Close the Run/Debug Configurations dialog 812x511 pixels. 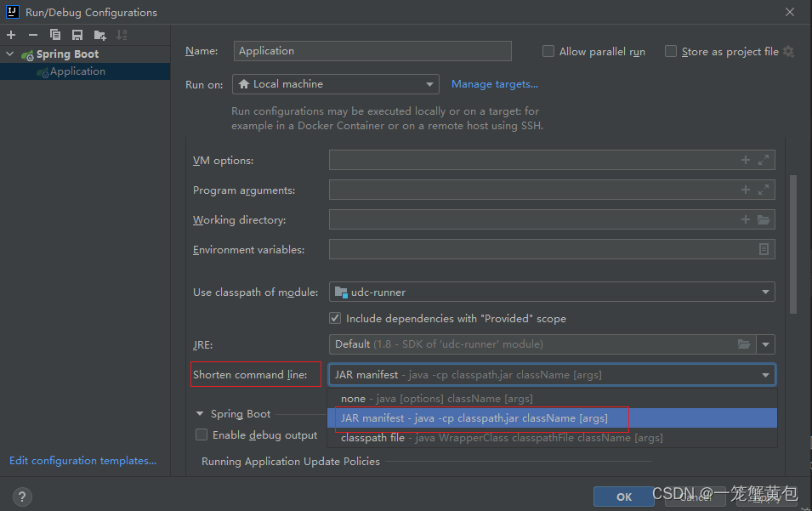[790, 12]
